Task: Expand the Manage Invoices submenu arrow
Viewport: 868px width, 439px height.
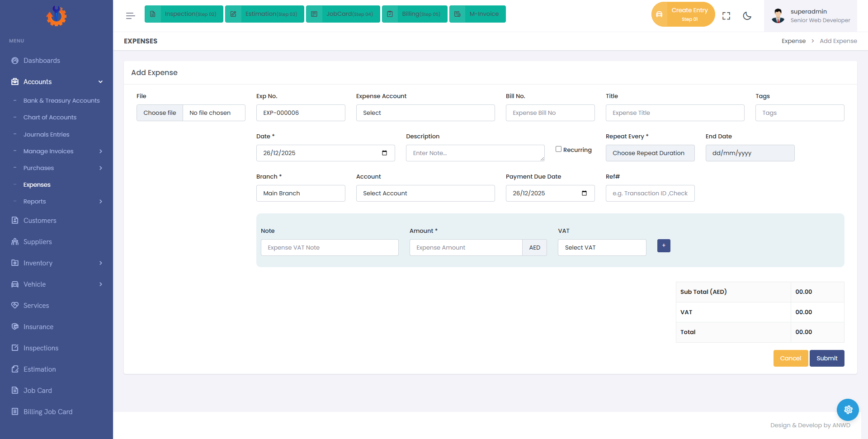Action: click(100, 151)
